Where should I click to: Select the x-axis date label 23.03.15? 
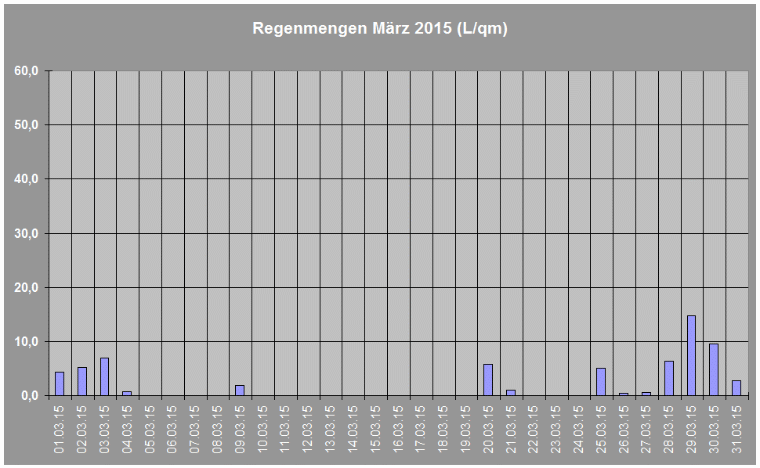point(556,428)
